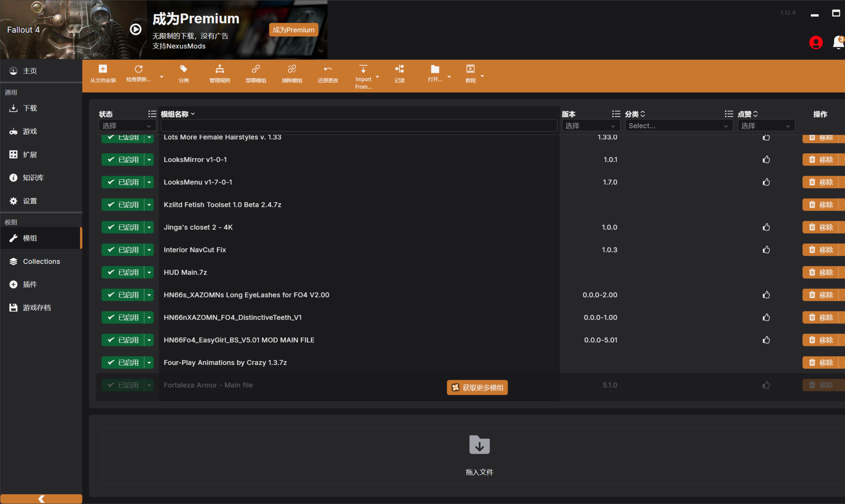Viewport: 845px width, 504px height.
Task: Endorse HN66nXAZOMN DistinctiveTeeth mod
Action: (x=766, y=317)
